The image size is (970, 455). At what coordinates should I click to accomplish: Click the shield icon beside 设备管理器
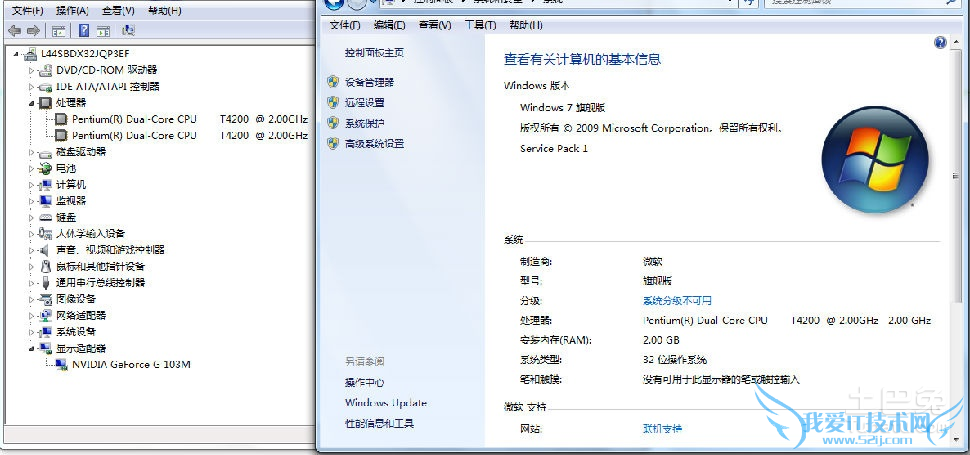[333, 82]
